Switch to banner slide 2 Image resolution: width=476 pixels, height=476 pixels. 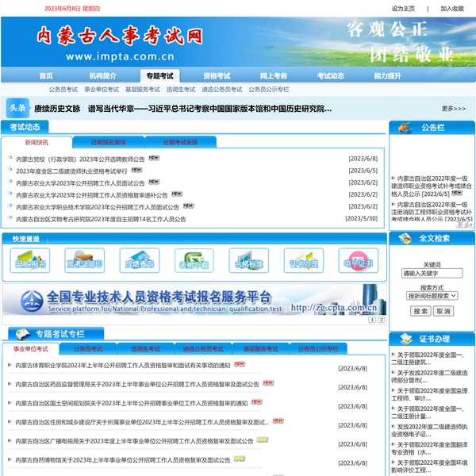pos(381,320)
